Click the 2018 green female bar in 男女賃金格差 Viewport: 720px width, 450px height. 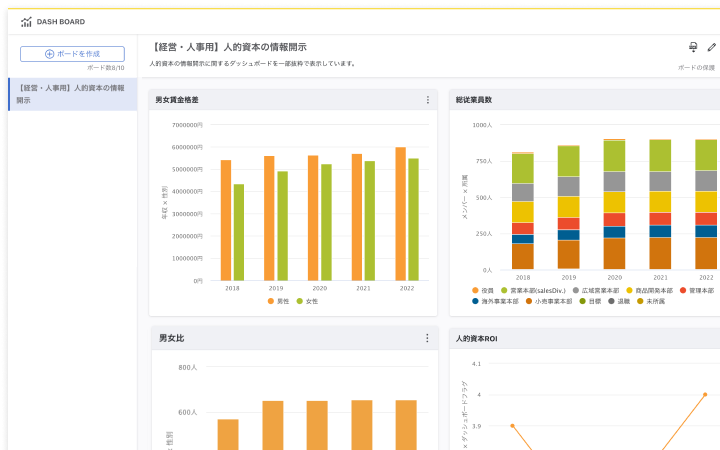(x=239, y=232)
